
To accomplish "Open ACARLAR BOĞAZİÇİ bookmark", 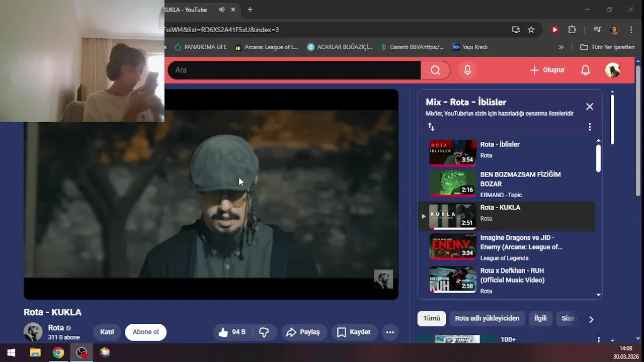I will coord(340,47).
